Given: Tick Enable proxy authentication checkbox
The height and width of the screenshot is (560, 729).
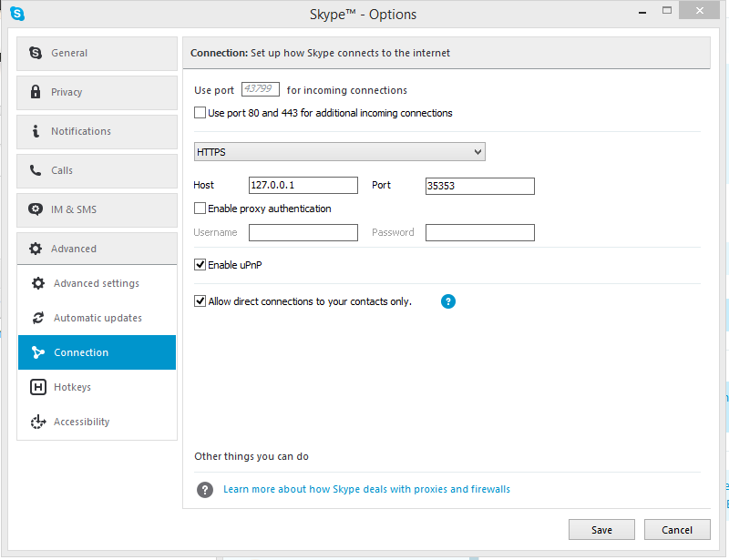Looking at the screenshot, I should [x=200, y=209].
